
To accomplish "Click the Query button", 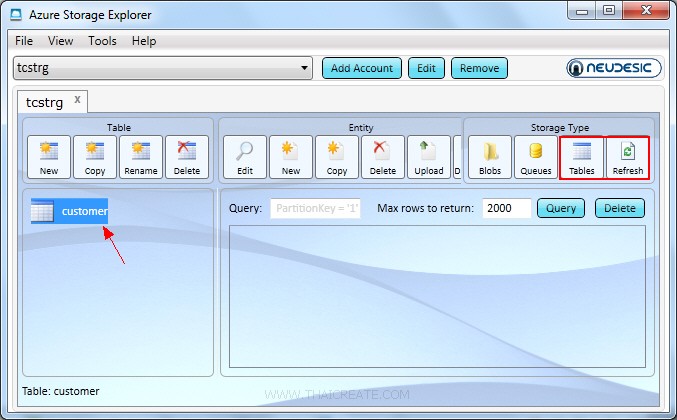I will tap(560, 208).
